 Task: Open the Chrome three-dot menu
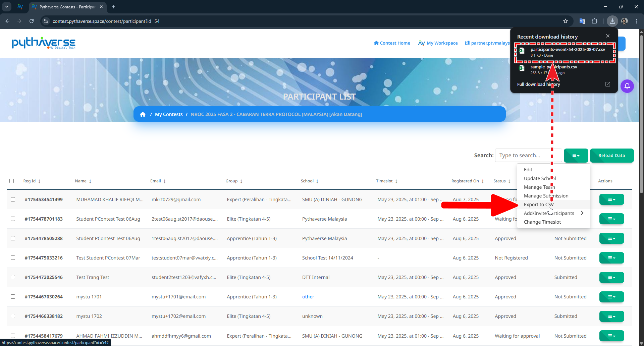(636, 21)
